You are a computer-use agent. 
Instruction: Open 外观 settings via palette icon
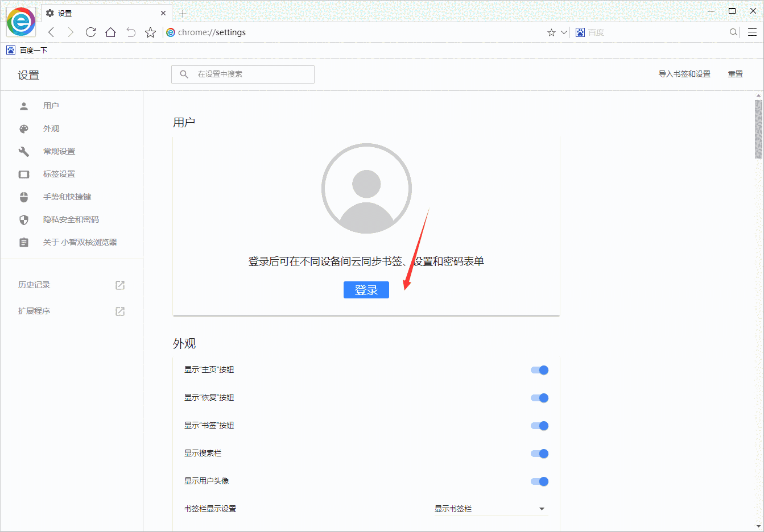click(x=23, y=128)
